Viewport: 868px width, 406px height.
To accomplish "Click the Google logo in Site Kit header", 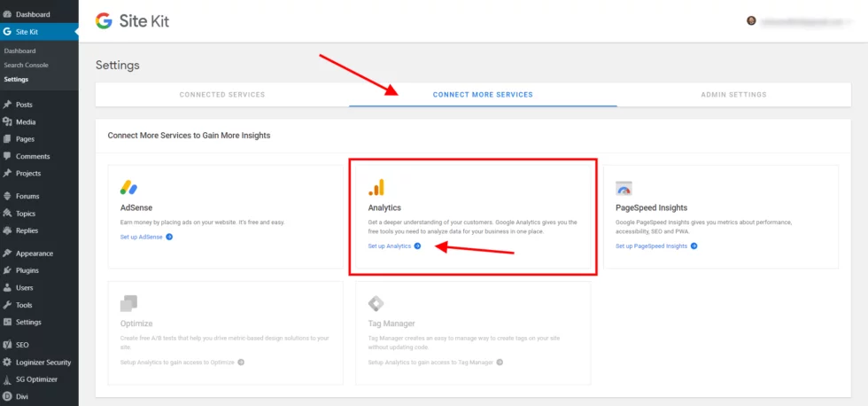I will [104, 21].
